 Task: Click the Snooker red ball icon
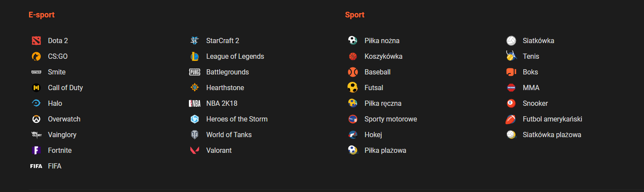tap(511, 103)
